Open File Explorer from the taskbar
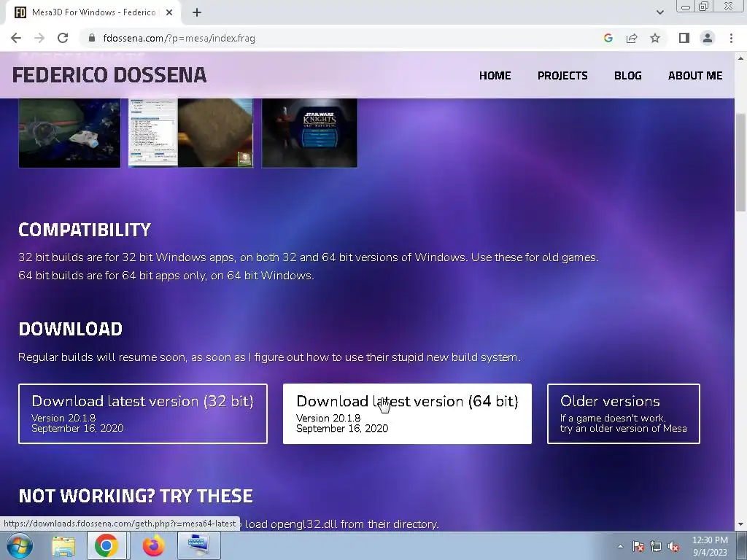Screen dimensions: 747x560 point(63,545)
